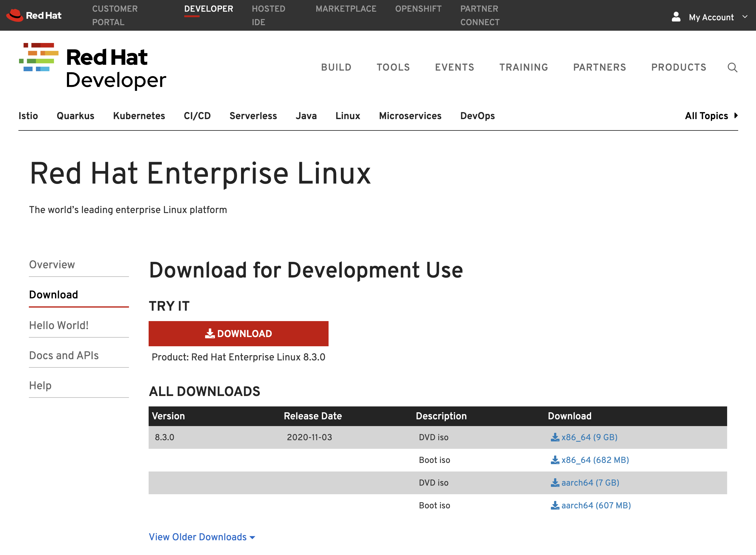Select the Download section in the sidebar

coord(53,295)
